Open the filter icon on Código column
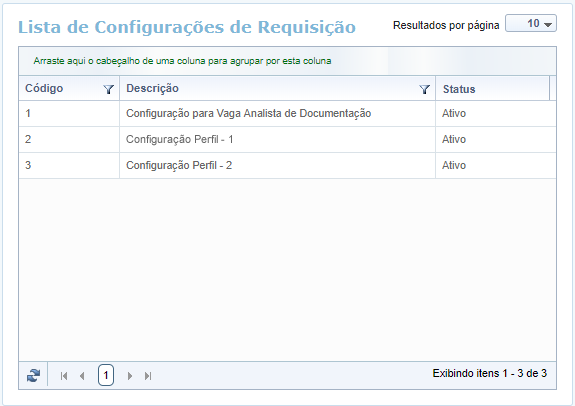 click(x=109, y=89)
